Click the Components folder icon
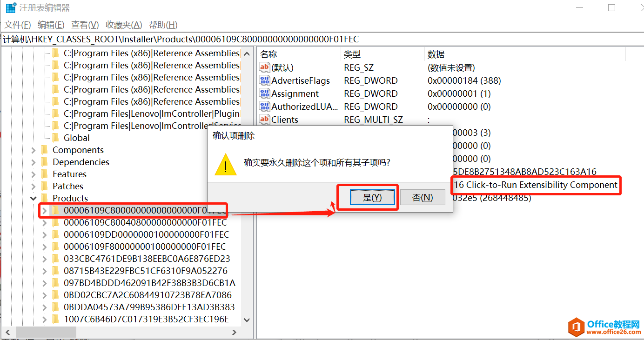The height and width of the screenshot is (340, 644). point(45,150)
